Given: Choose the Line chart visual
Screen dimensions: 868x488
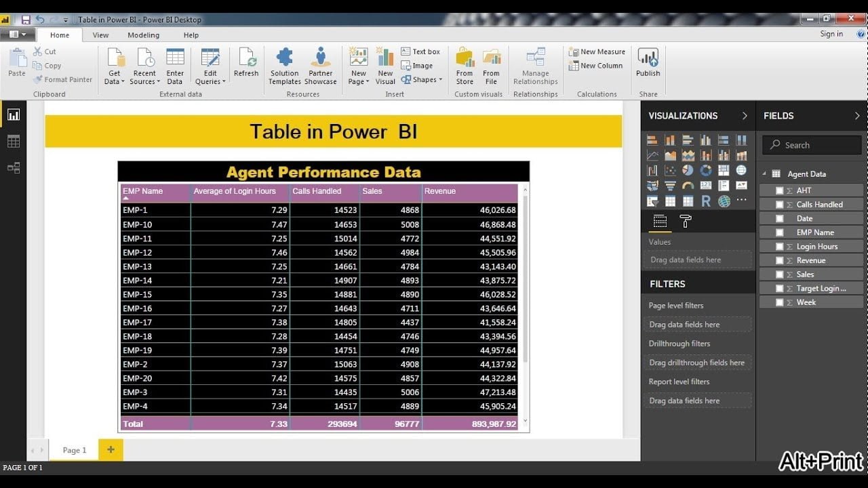Looking at the screenshot, I should tap(652, 155).
